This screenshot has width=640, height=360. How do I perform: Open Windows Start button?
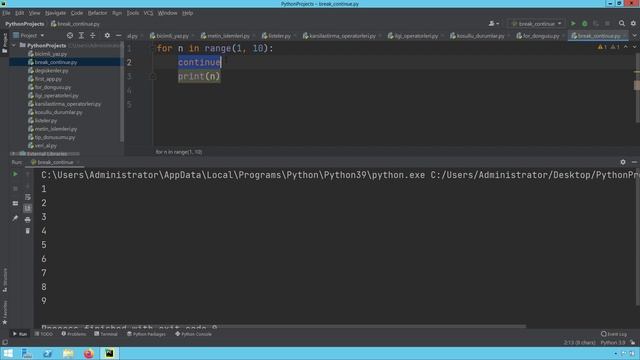[x=7, y=353]
